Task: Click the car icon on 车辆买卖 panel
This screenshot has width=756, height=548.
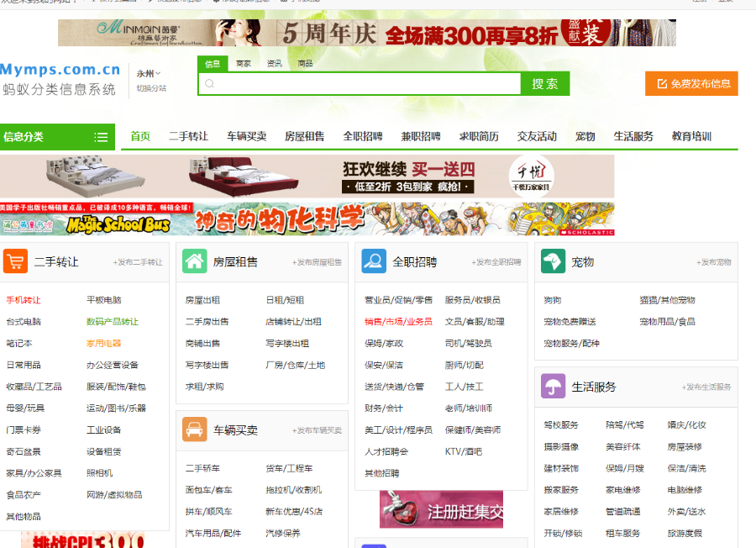Action: click(x=194, y=430)
